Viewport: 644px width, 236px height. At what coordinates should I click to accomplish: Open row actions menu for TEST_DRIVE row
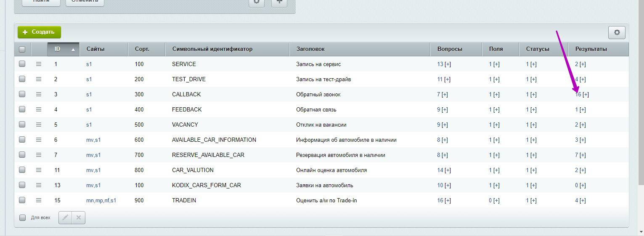click(39, 79)
